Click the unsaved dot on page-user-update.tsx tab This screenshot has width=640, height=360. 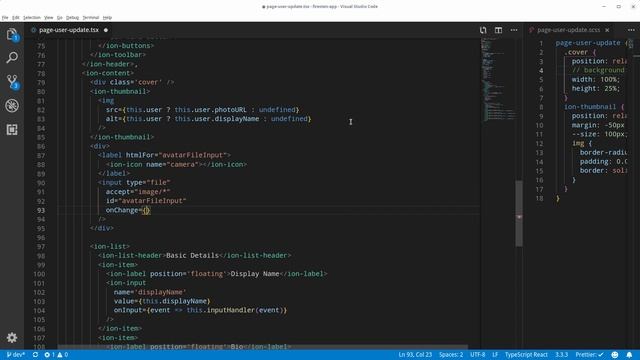[106, 30]
